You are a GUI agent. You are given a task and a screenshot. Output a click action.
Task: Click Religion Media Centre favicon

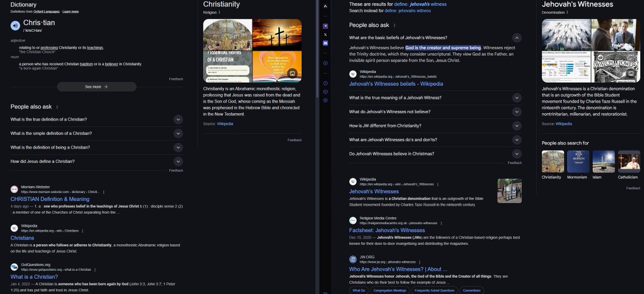353,220
